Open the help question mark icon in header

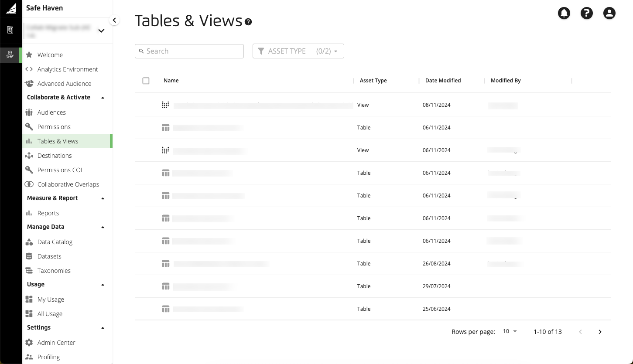[587, 13]
